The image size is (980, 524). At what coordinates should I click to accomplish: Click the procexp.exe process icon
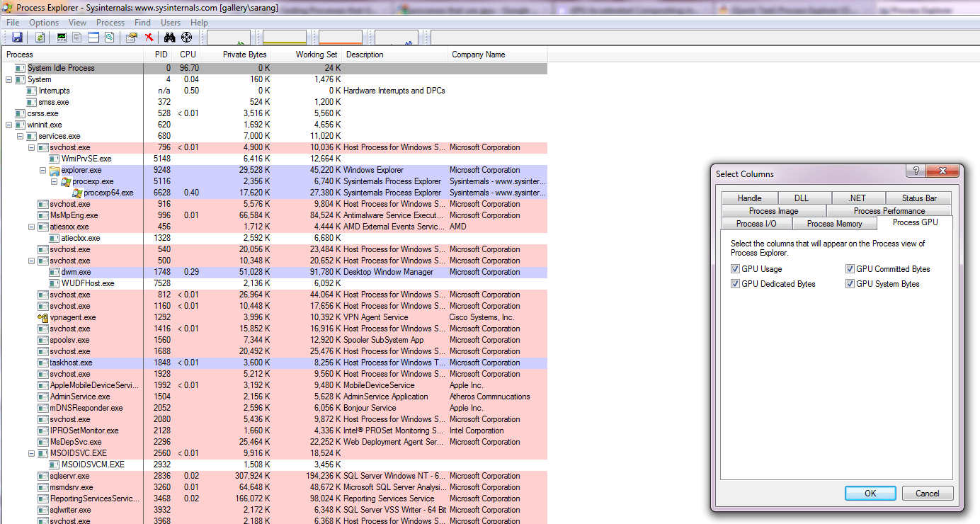pos(66,181)
